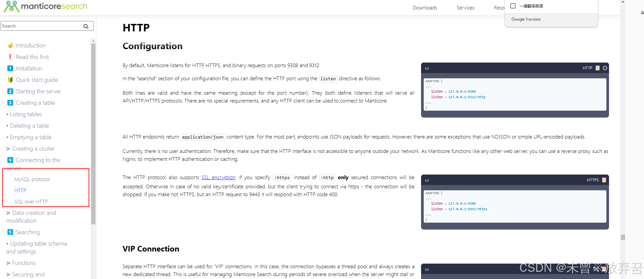Click the magnifier icon in search box
644x279 pixels.
coord(86,26)
